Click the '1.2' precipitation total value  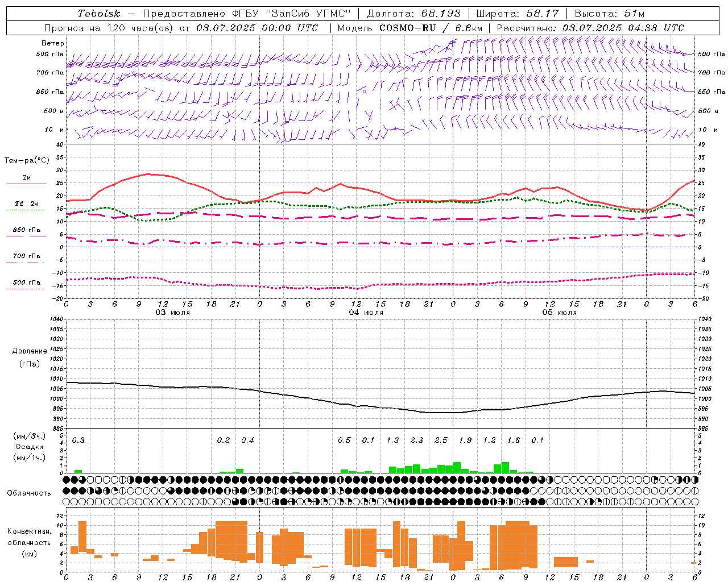coord(489,440)
